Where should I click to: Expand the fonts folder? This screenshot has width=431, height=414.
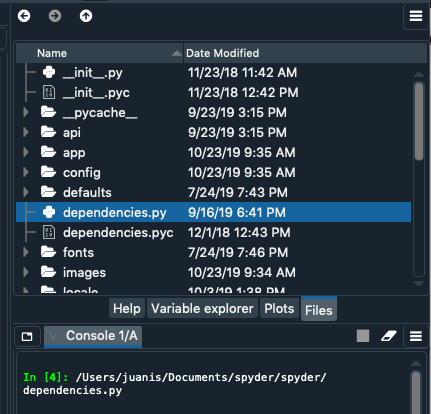[26, 252]
